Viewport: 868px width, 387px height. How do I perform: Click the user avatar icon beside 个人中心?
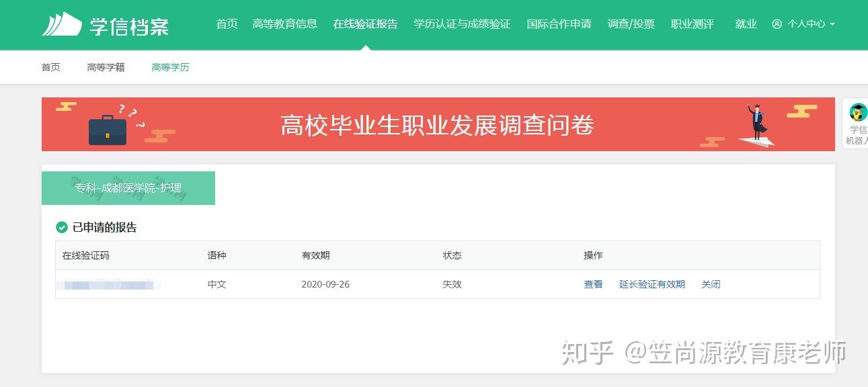click(777, 24)
